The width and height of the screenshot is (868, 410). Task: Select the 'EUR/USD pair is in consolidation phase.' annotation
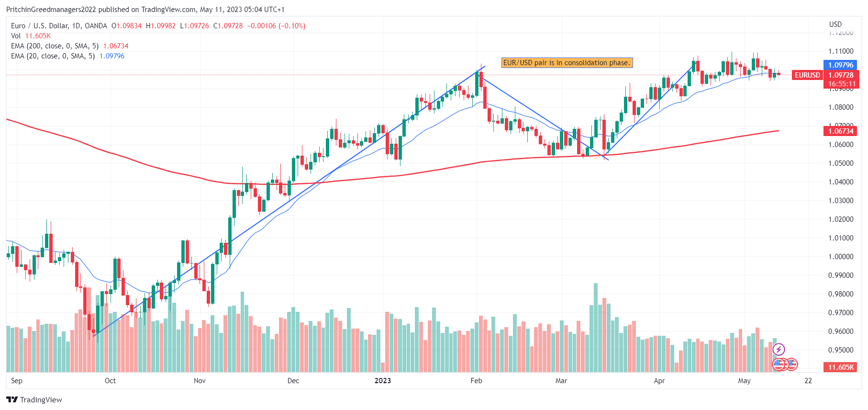point(567,63)
